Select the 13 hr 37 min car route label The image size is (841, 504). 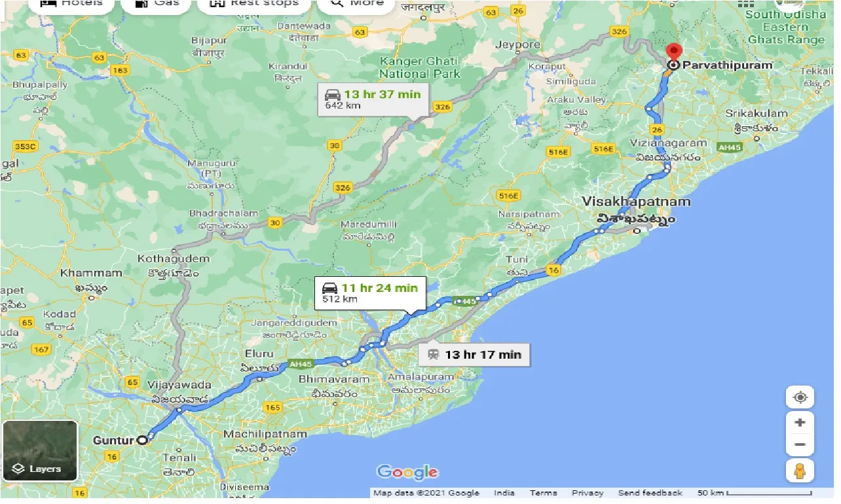coord(374,99)
